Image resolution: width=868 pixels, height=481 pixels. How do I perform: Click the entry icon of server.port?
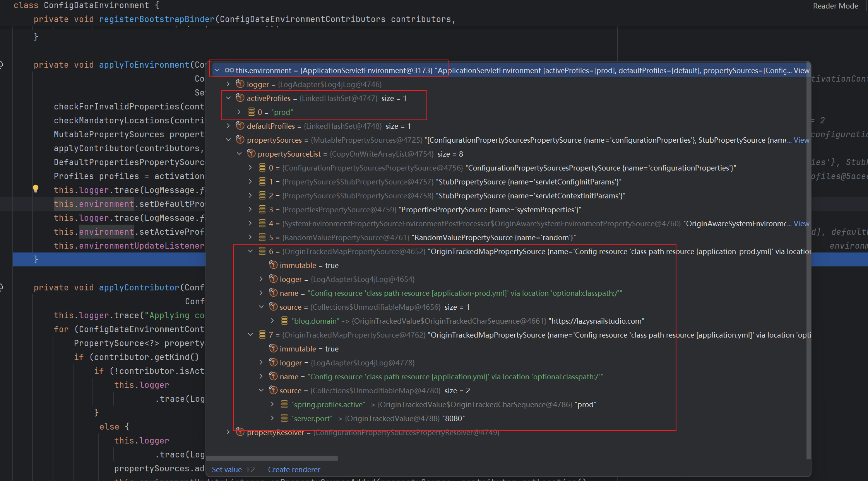[x=284, y=418]
